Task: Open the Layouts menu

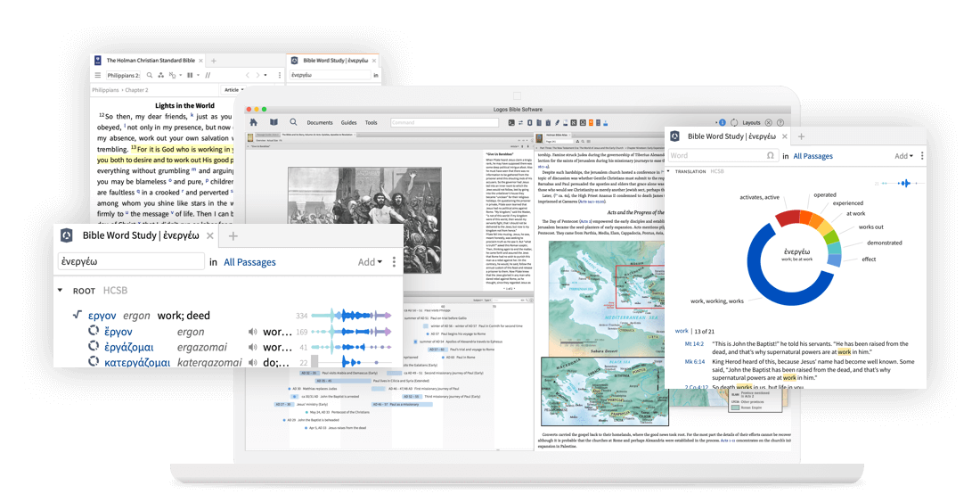Action: pos(751,122)
